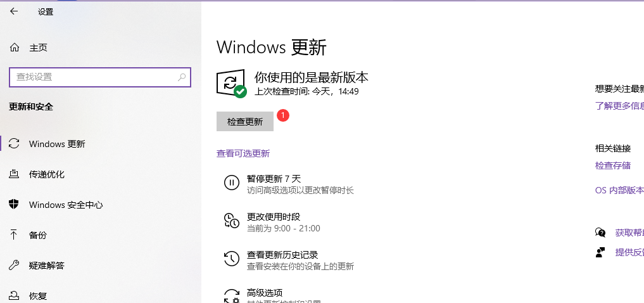Open the 检查存储 link
This screenshot has height=303, width=644.
[x=613, y=165]
